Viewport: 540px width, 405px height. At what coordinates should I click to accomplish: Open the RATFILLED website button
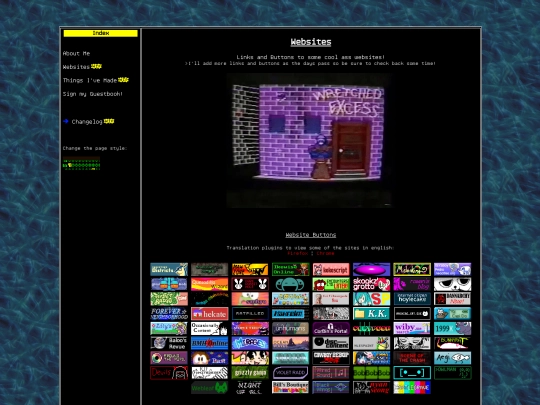(x=250, y=314)
